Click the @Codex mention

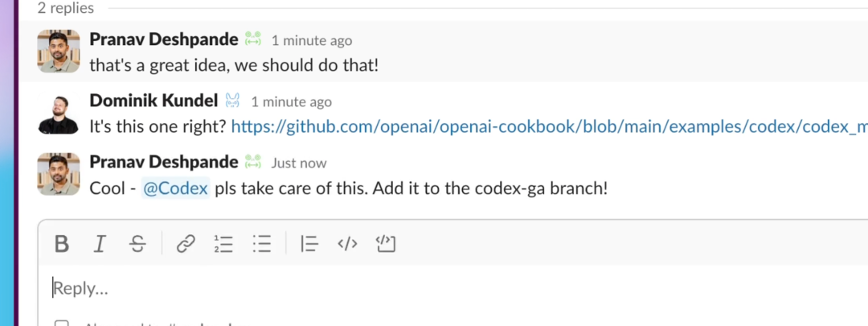[x=175, y=188]
